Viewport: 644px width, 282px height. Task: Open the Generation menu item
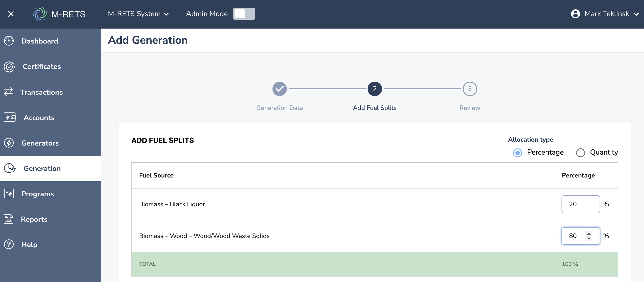coord(42,168)
